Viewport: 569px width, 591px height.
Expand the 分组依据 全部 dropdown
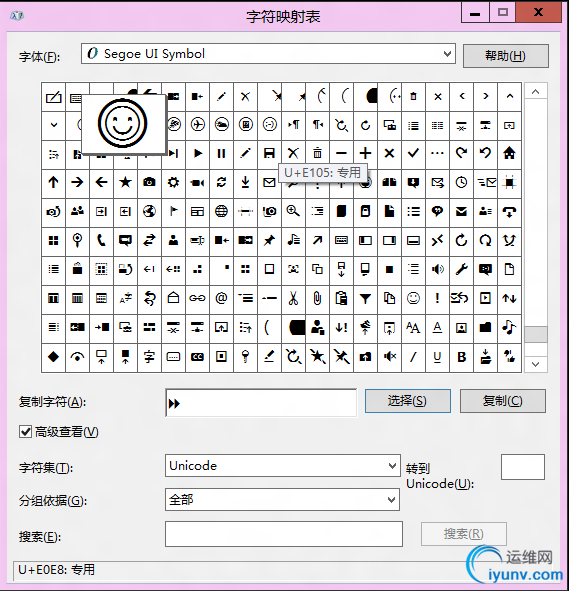click(392, 500)
